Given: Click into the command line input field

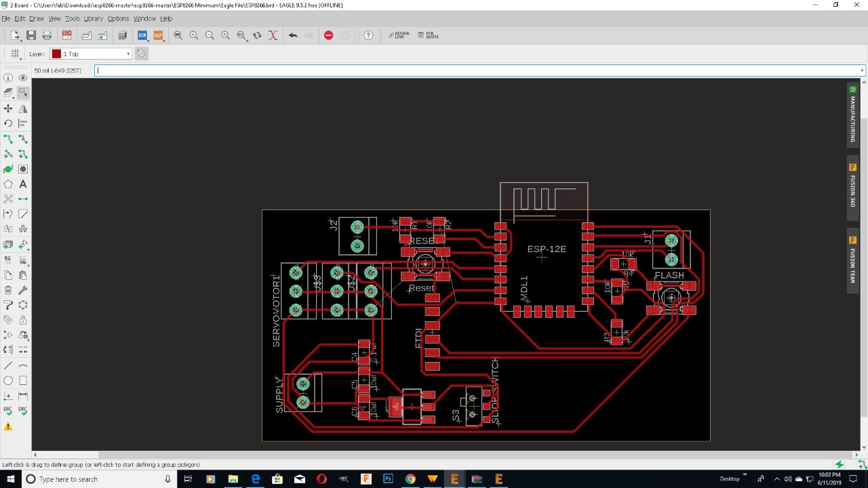Looking at the screenshot, I should coord(477,70).
